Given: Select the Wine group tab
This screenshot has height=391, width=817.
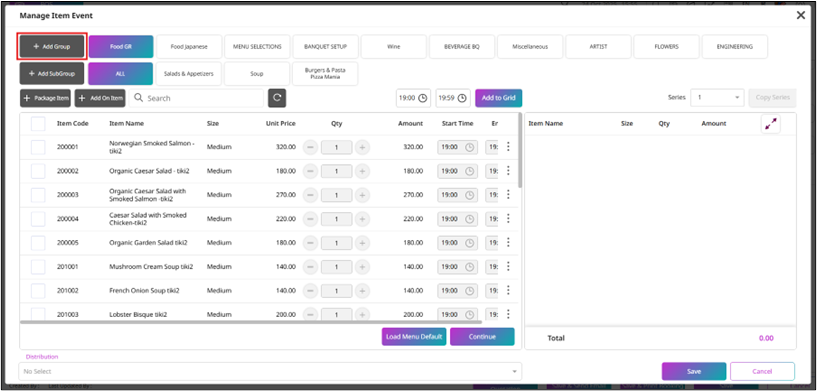Looking at the screenshot, I should 394,46.
